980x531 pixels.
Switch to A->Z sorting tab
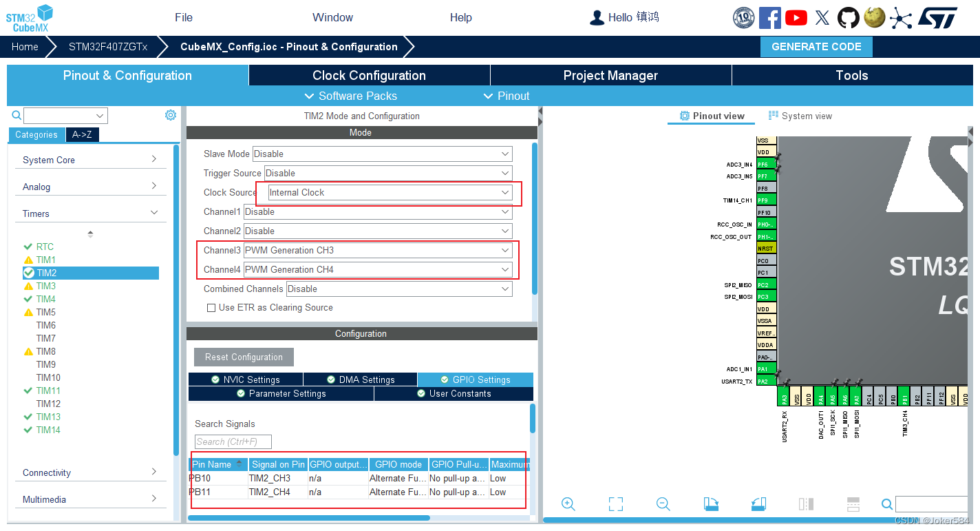pyautogui.click(x=83, y=135)
